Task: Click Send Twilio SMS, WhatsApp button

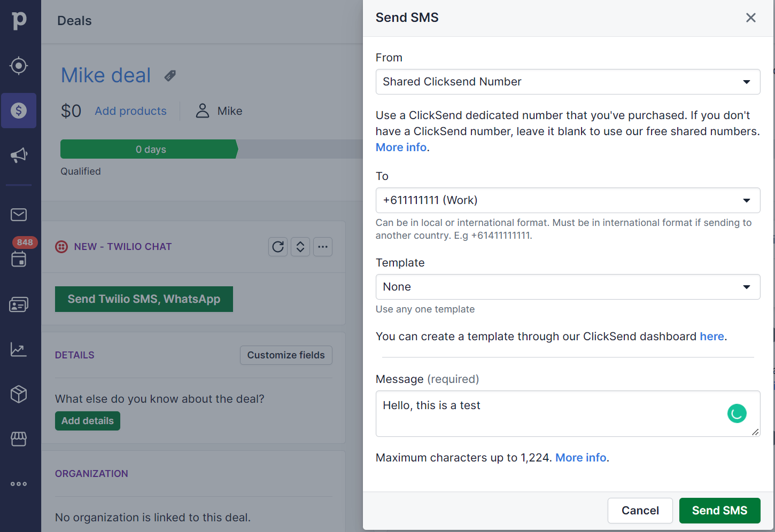Action: coord(144,299)
